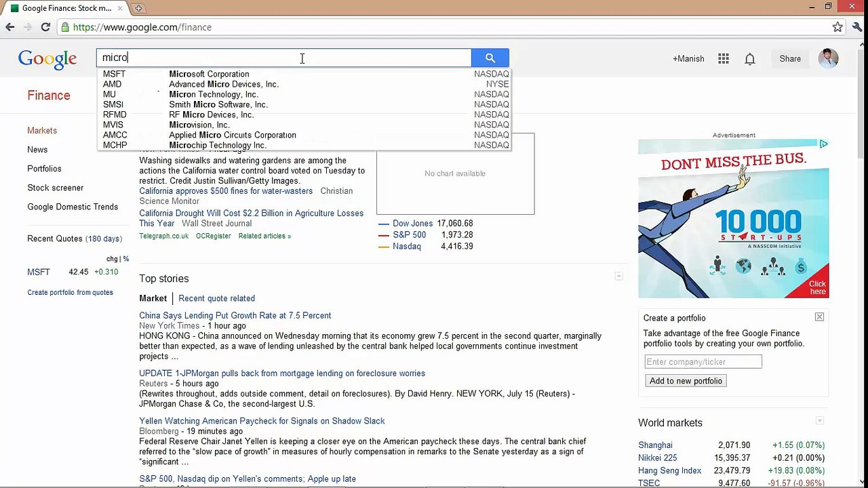The height and width of the screenshot is (488, 868).
Task: Open a new browser tab
Action: coord(138,8)
